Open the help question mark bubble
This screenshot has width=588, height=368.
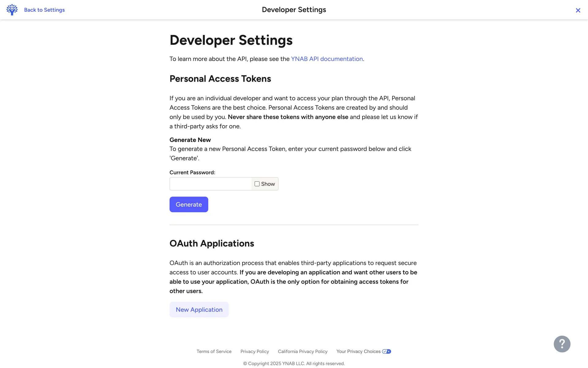[x=562, y=344]
